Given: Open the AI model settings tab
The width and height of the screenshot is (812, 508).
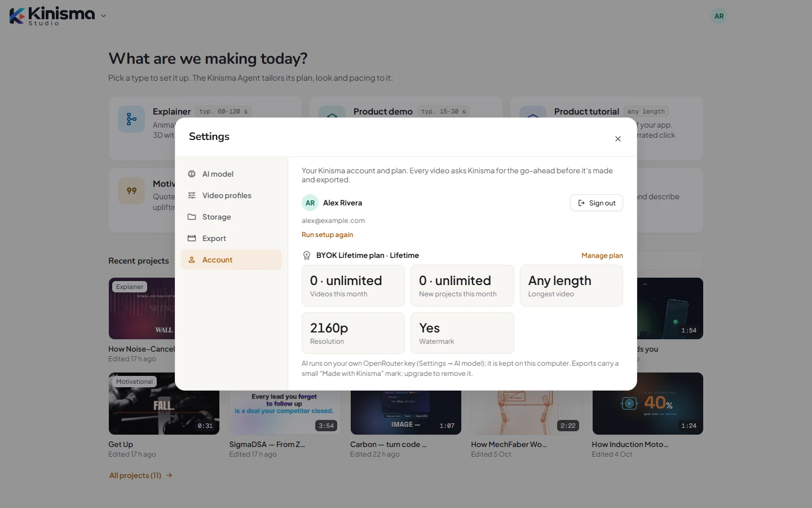Looking at the screenshot, I should [231, 174].
